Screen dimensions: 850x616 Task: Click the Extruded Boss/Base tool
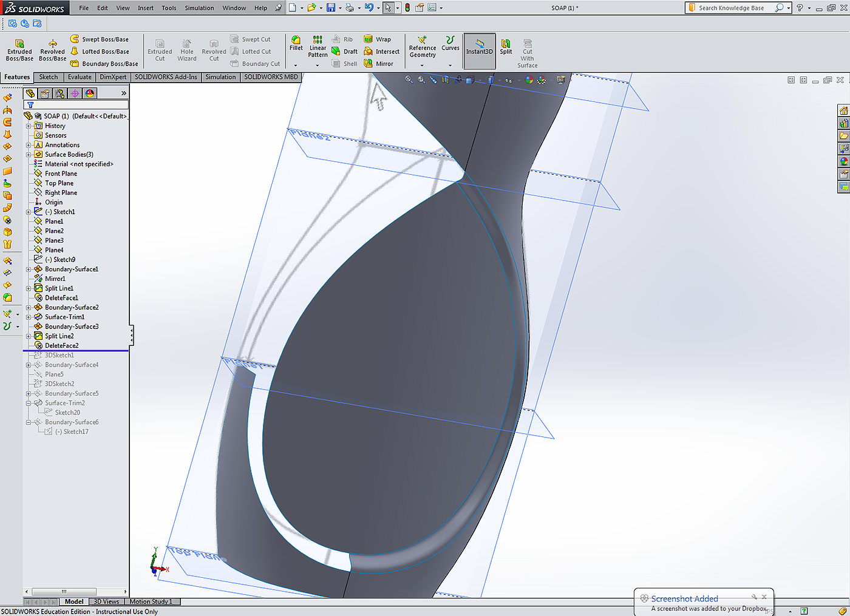click(x=19, y=50)
